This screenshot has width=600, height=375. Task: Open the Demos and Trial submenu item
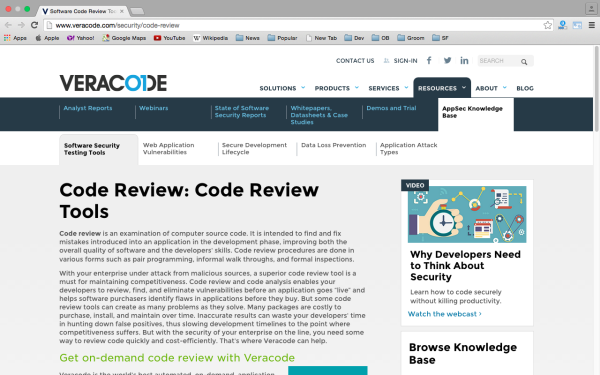[x=391, y=108]
